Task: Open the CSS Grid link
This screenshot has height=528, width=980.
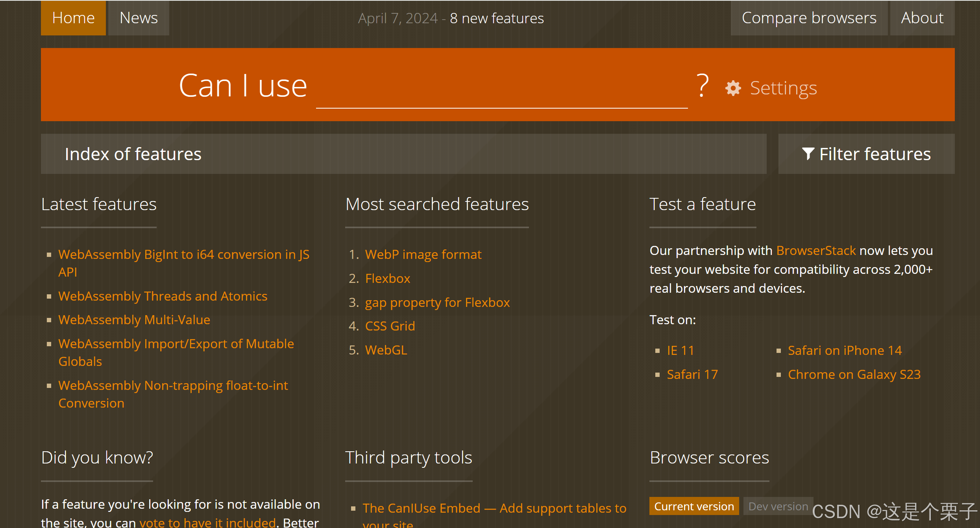Action: coord(390,326)
